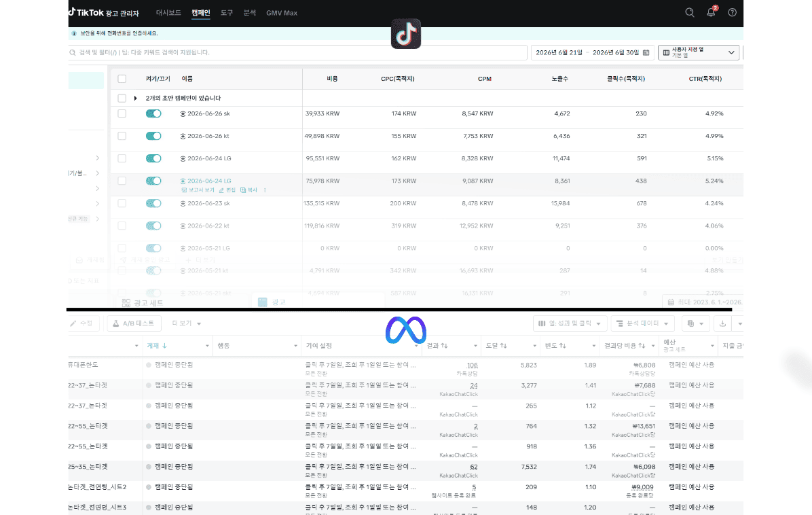Screen dimensions: 812x515
Task: Check the select-all checkbox in table header
Action: click(122, 79)
